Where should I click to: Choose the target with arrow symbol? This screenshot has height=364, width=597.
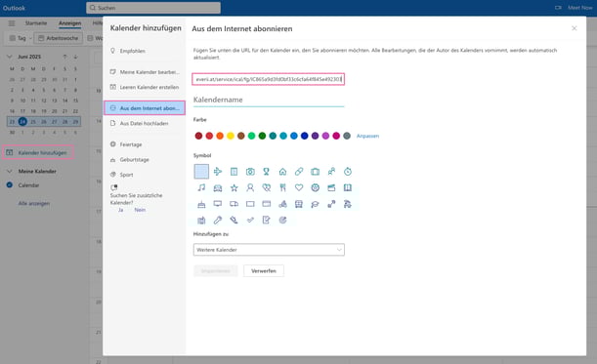click(x=282, y=221)
